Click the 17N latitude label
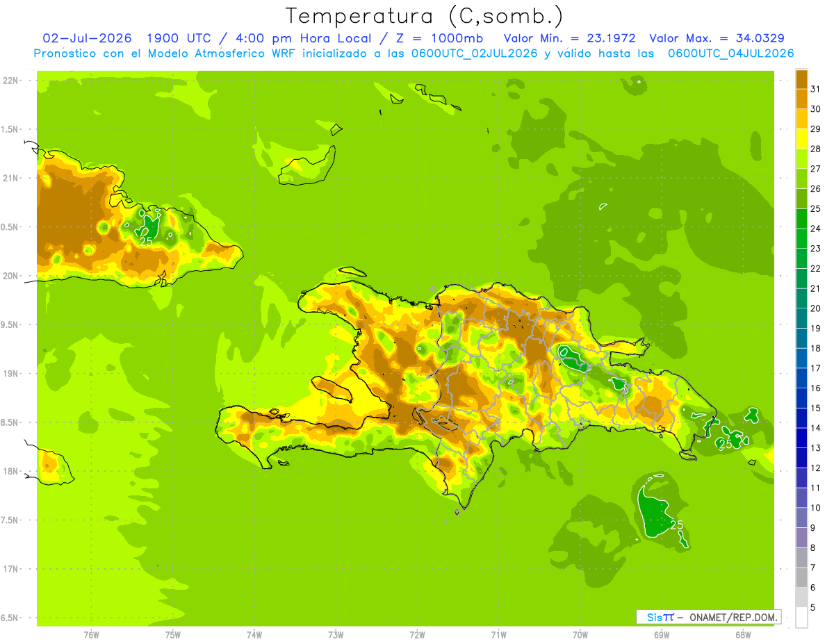This screenshot has height=644, width=834. (x=10, y=569)
